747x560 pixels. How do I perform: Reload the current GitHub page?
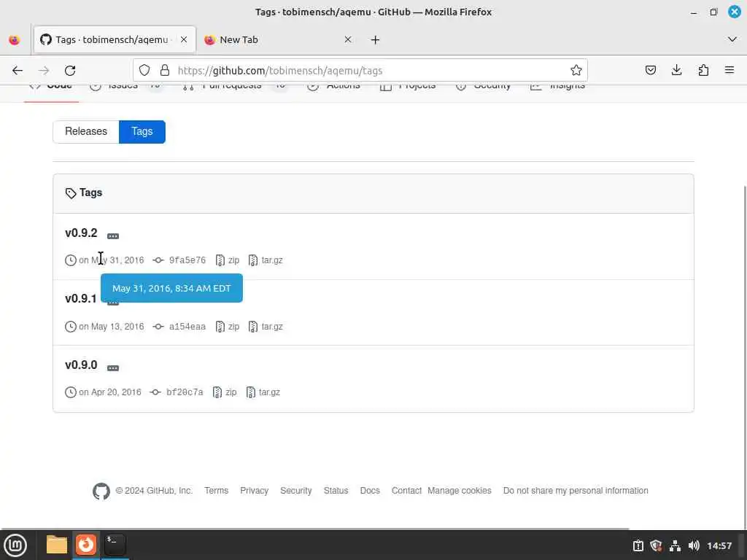click(x=70, y=71)
